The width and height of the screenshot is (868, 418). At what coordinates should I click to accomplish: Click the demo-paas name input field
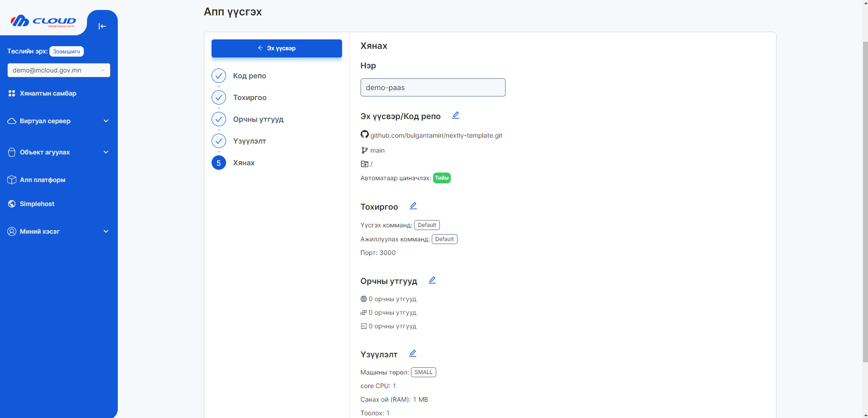[x=432, y=87]
